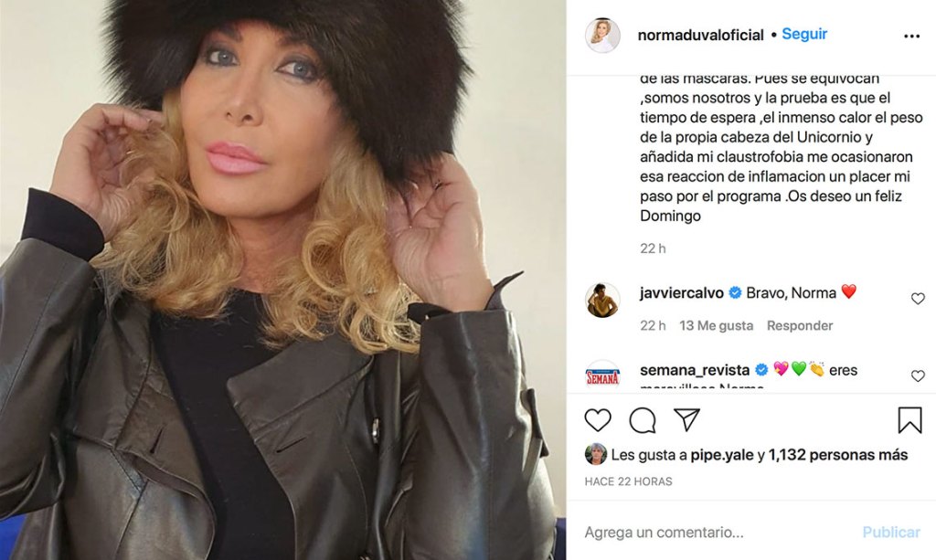Open the 1,132 personas más likes list
Image resolution: width=936 pixels, height=560 pixels.
click(837, 455)
